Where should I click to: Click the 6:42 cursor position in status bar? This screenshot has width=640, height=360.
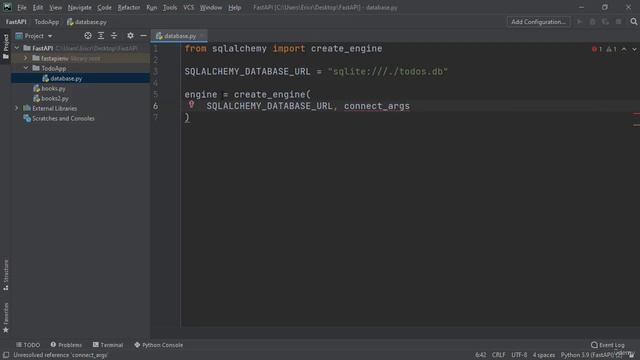480,355
